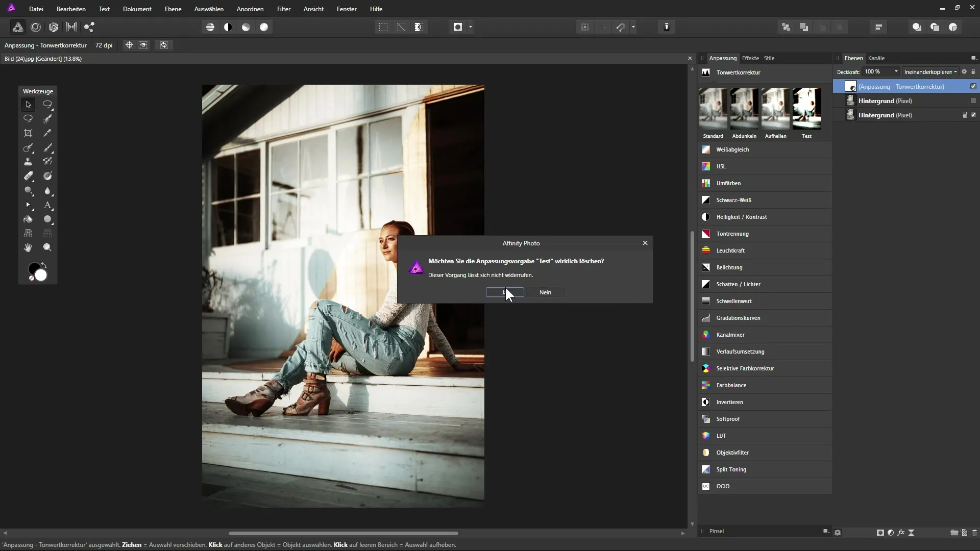Choose the Blur droplet tool

tap(47, 191)
